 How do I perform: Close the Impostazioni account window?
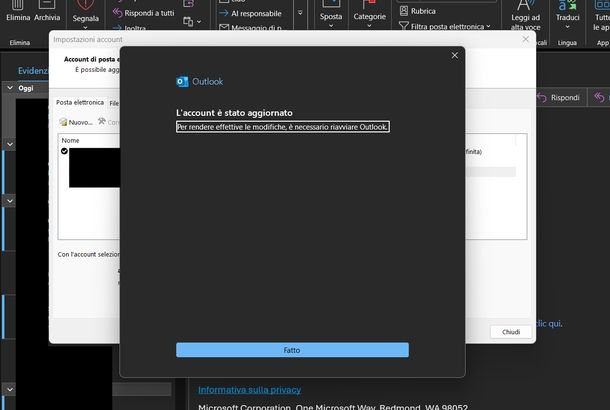(526, 39)
